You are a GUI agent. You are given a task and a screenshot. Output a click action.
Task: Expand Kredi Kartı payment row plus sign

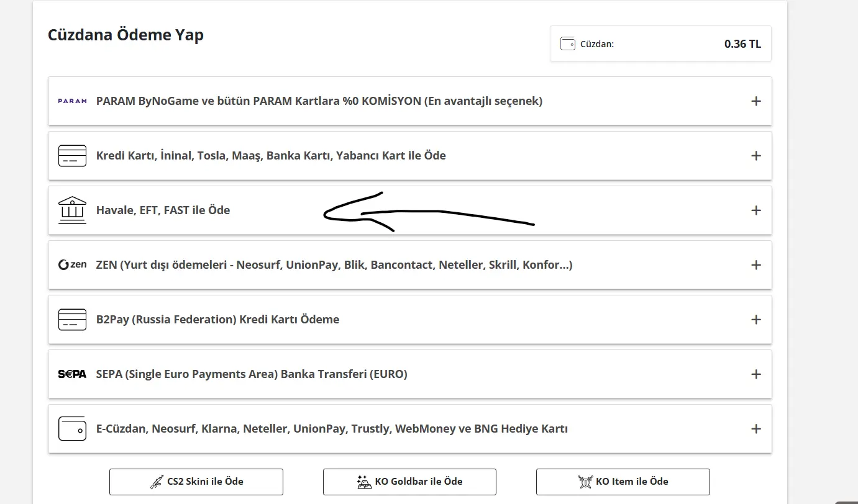click(756, 156)
